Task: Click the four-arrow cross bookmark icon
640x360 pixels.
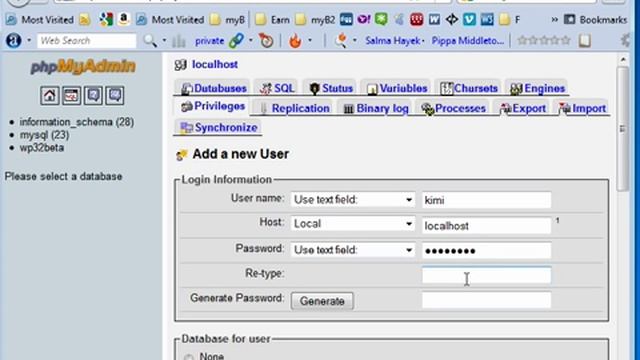Action: [451, 19]
